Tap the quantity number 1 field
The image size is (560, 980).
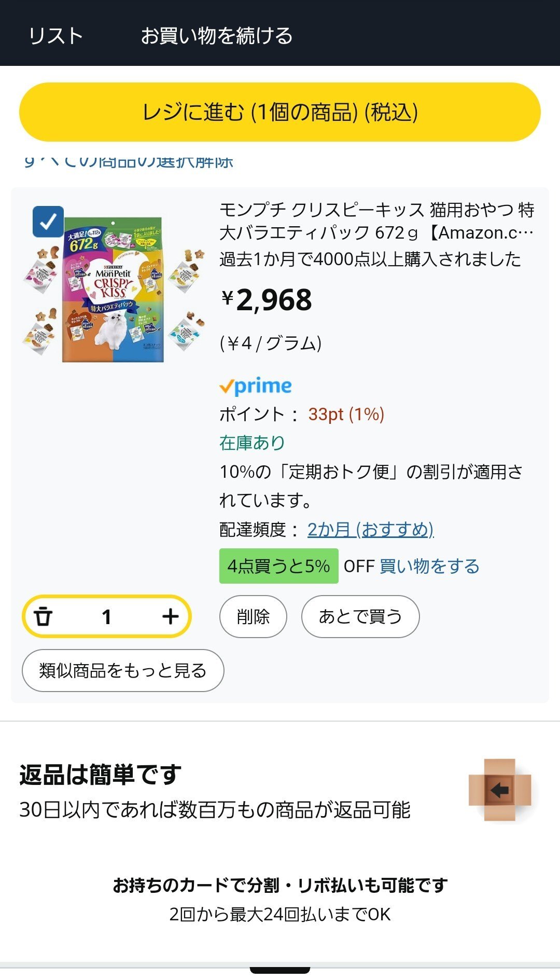tap(107, 616)
